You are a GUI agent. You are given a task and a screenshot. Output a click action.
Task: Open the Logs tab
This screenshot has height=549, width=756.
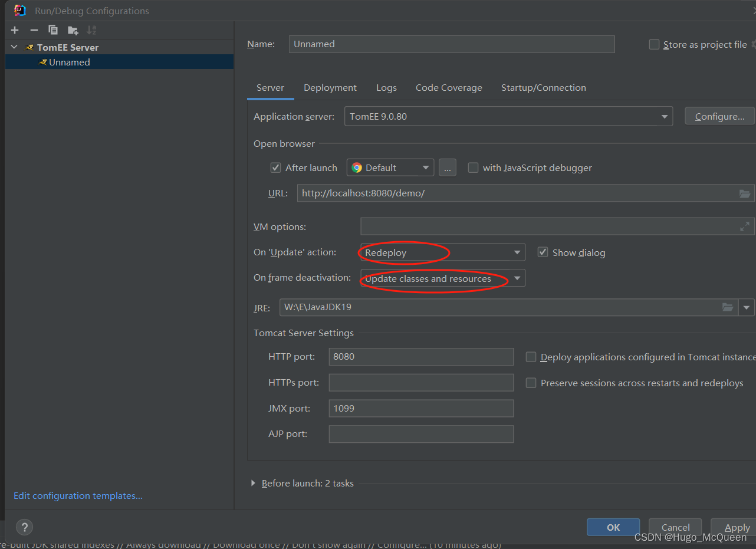[386, 87]
